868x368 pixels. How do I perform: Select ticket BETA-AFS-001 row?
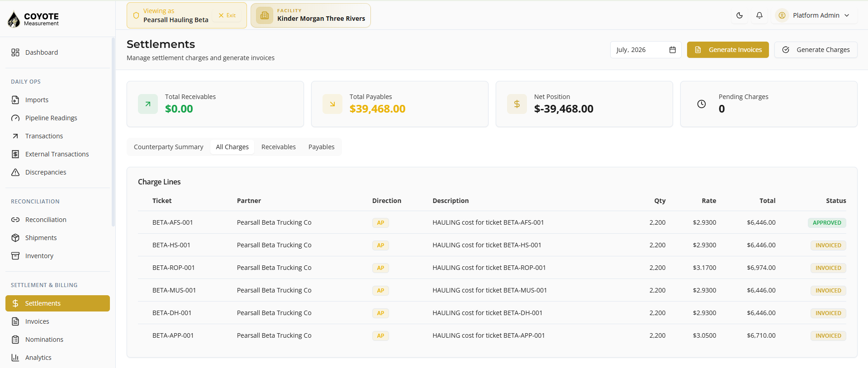pyautogui.click(x=492, y=222)
